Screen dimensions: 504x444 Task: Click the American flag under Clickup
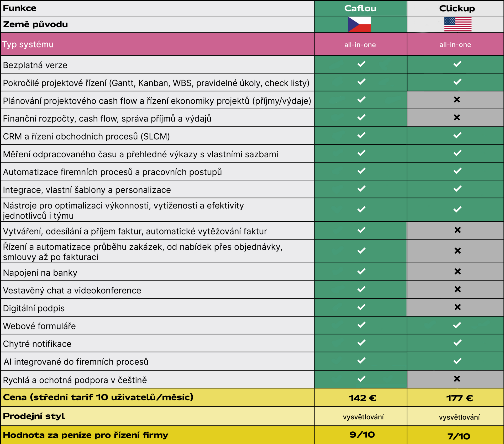458,24
